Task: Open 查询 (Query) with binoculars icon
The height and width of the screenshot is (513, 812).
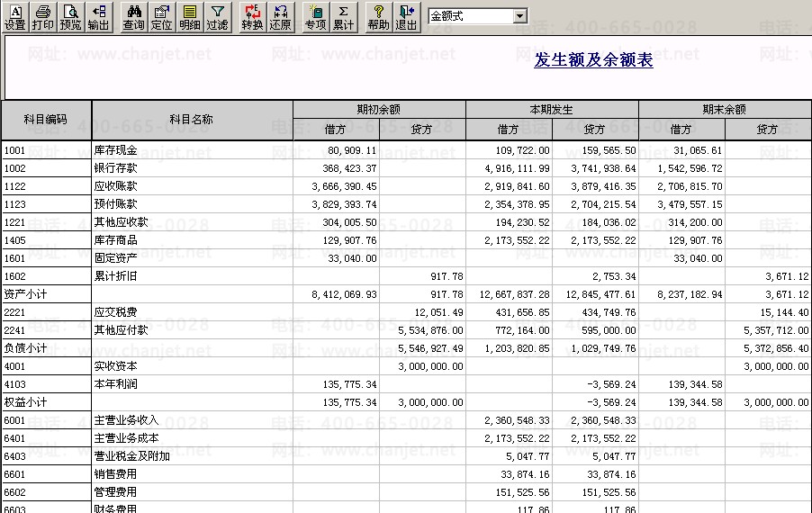Action: pos(134,17)
